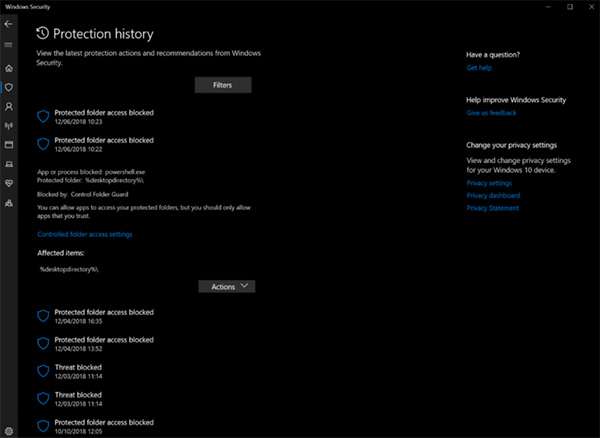
Task: Open the Privacy dashboard link
Action: click(x=492, y=196)
